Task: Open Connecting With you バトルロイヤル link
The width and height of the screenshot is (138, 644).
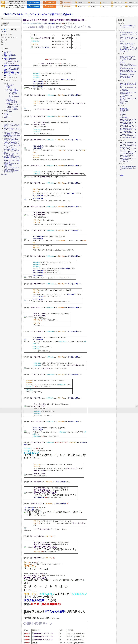Action: (x=12, y=74)
